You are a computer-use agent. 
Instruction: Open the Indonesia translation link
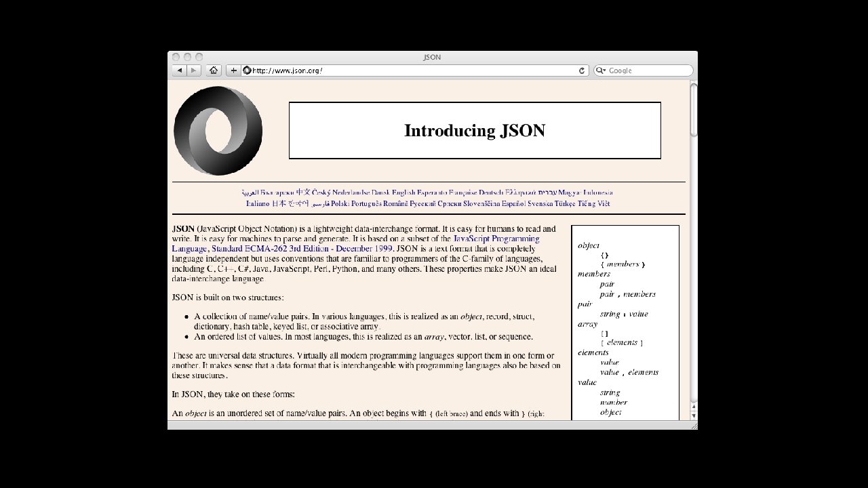(x=598, y=192)
